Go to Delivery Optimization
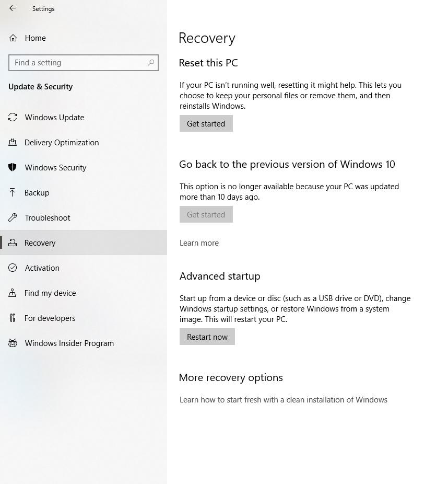This screenshot has width=448, height=484. (62, 143)
